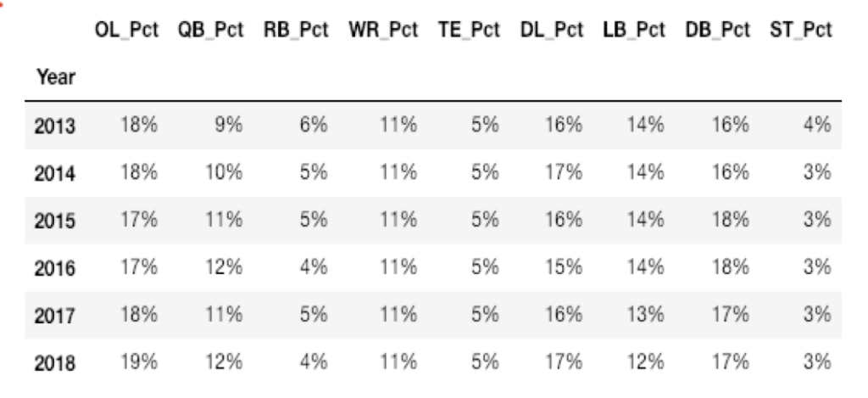Select the 2015 row label
Image resolution: width=868 pixels, height=398 pixels.
[x=55, y=221]
